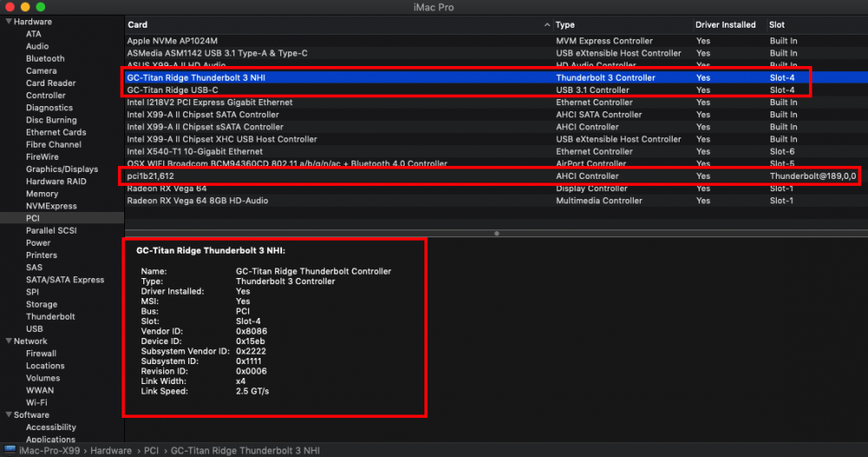
Task: Select ATA in the sidebar
Action: (33, 34)
